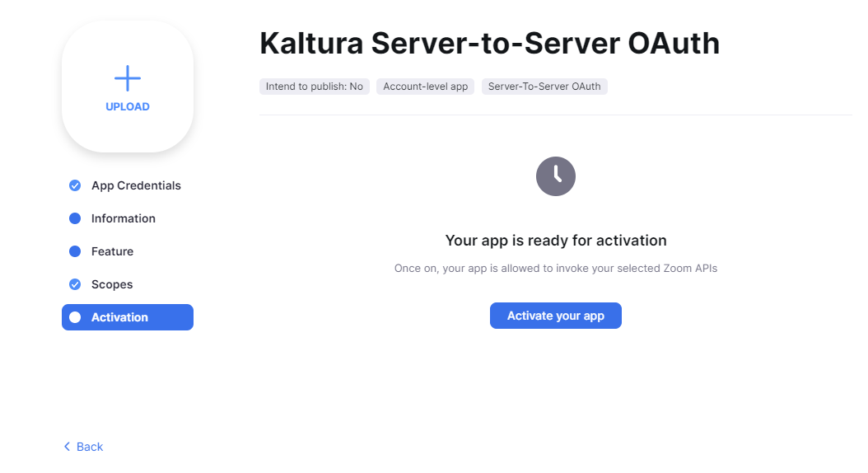Go to the Information step
This screenshot has height=473, width=868.
point(124,218)
